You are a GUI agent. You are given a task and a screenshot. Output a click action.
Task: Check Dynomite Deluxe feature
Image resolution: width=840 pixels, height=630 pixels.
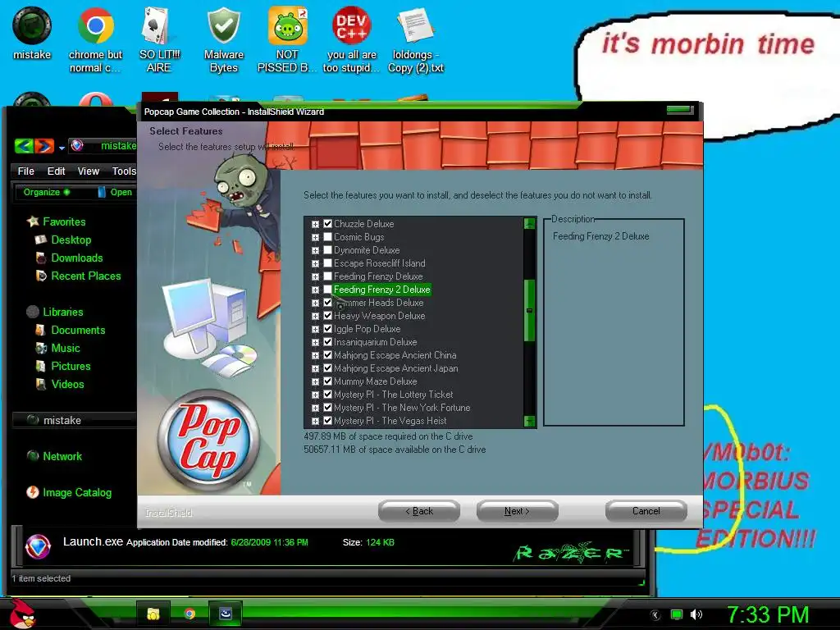[x=327, y=249]
